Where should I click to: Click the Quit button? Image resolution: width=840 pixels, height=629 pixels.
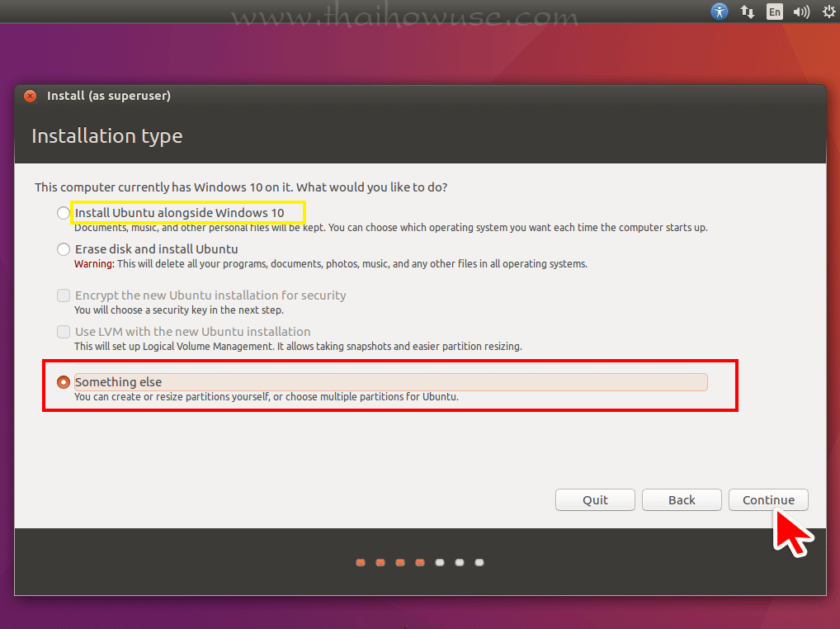click(x=595, y=500)
